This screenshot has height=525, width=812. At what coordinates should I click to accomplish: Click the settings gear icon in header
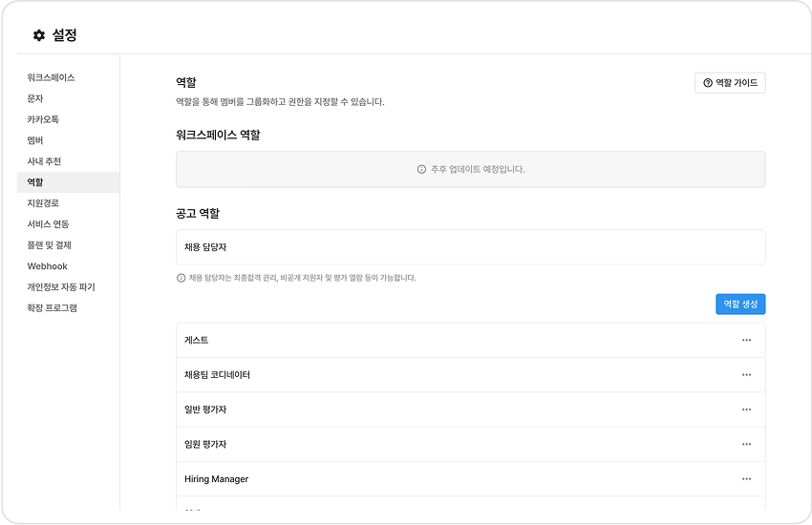pos(39,35)
